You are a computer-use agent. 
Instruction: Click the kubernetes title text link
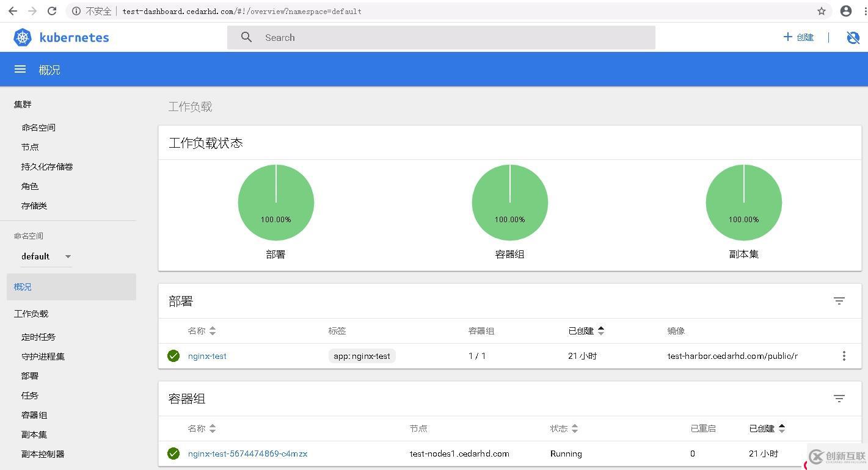click(x=74, y=37)
